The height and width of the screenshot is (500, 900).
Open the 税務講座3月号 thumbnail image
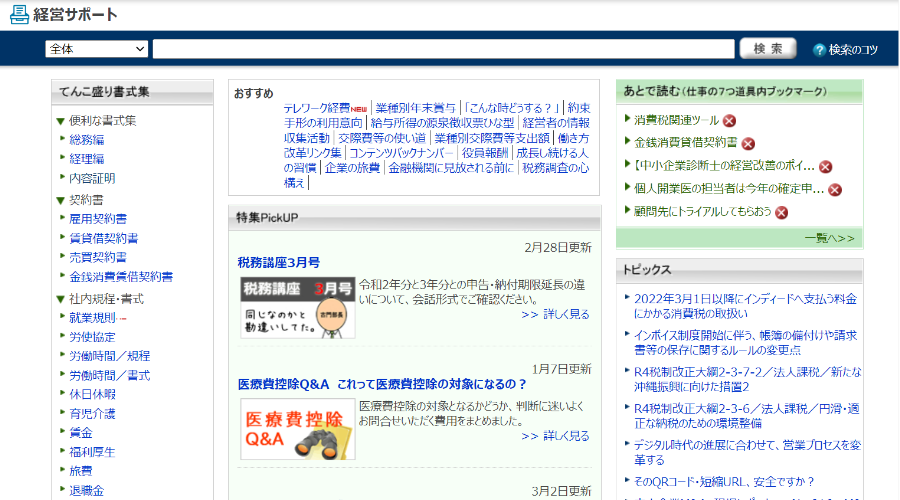pyautogui.click(x=297, y=307)
